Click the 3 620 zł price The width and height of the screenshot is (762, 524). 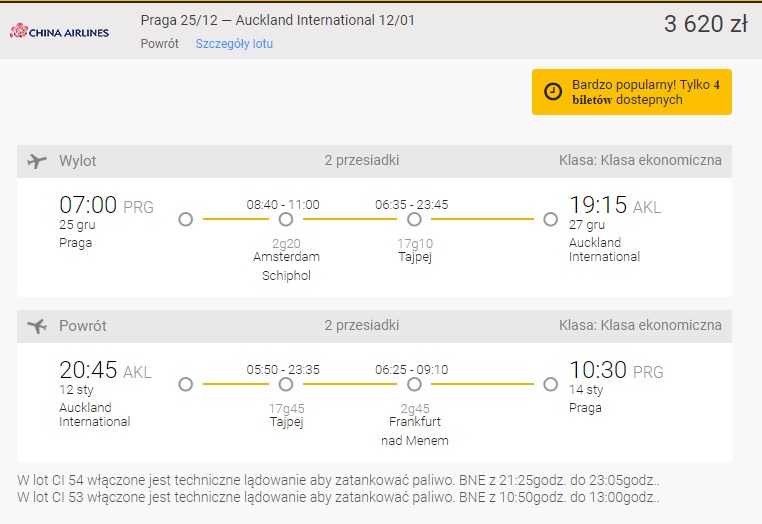point(706,23)
